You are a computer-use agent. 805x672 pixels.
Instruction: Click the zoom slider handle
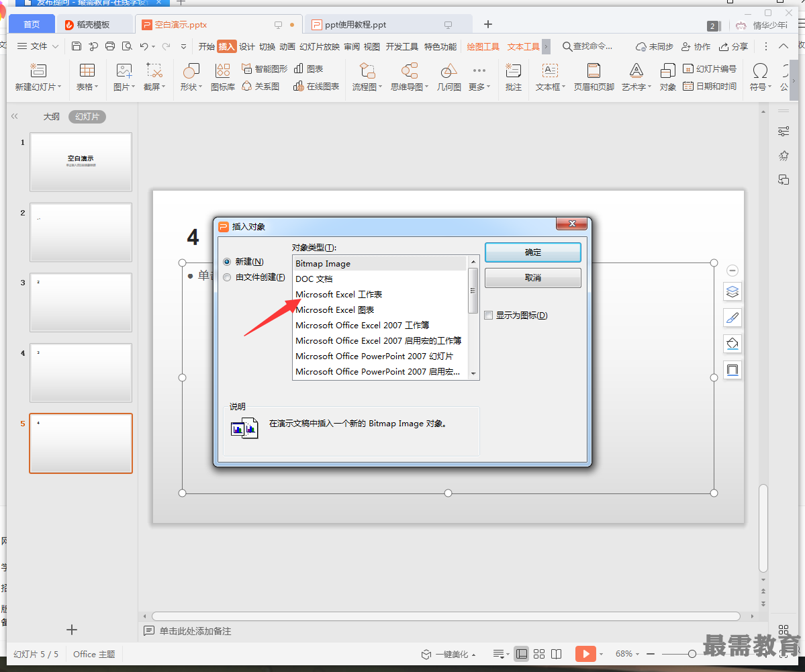tap(692, 653)
